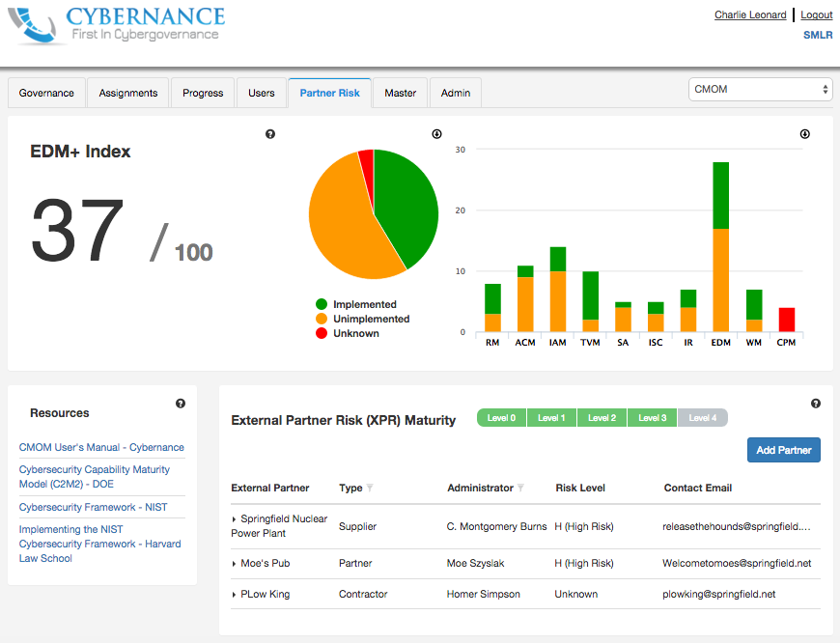The height and width of the screenshot is (643, 840).
Task: Toggle the Unknown legend red dot
Action: (x=322, y=333)
